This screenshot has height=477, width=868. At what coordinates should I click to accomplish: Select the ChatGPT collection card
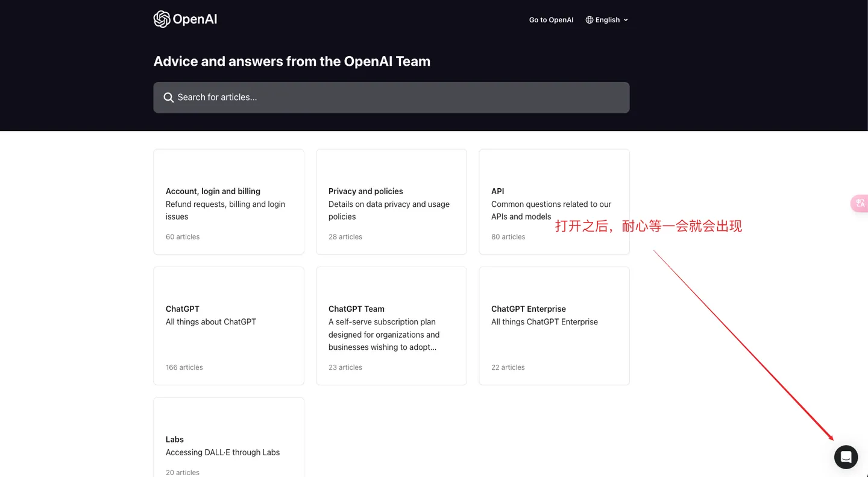[228, 326]
